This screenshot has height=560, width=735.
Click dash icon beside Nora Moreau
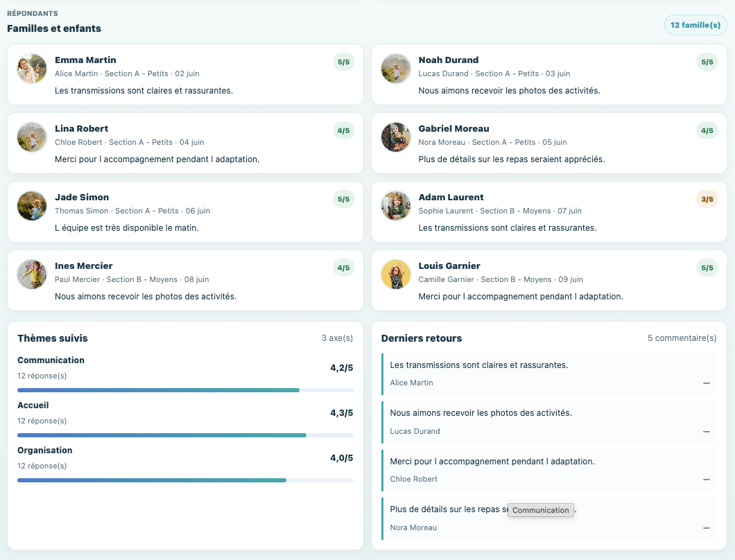[x=707, y=527]
